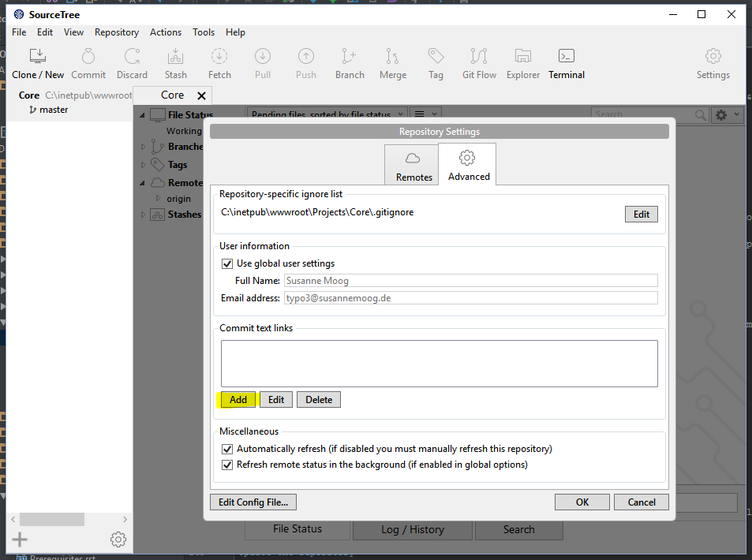This screenshot has height=560, width=752.
Task: Add a commit text link
Action: pos(238,400)
